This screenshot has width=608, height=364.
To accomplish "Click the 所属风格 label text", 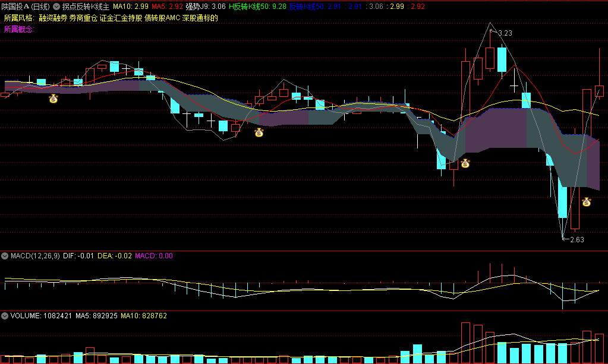I will [20, 18].
